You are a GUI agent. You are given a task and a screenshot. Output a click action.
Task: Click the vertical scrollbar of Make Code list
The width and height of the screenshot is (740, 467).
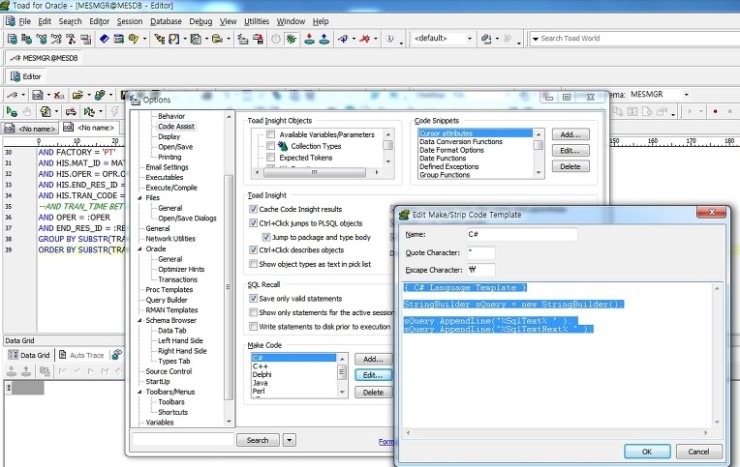(342, 375)
